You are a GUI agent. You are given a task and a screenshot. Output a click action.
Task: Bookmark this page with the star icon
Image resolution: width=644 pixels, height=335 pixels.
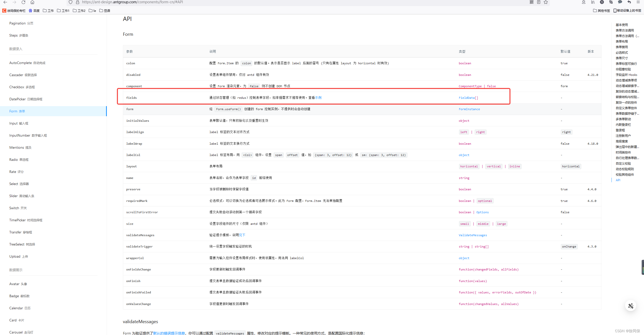[x=546, y=2]
